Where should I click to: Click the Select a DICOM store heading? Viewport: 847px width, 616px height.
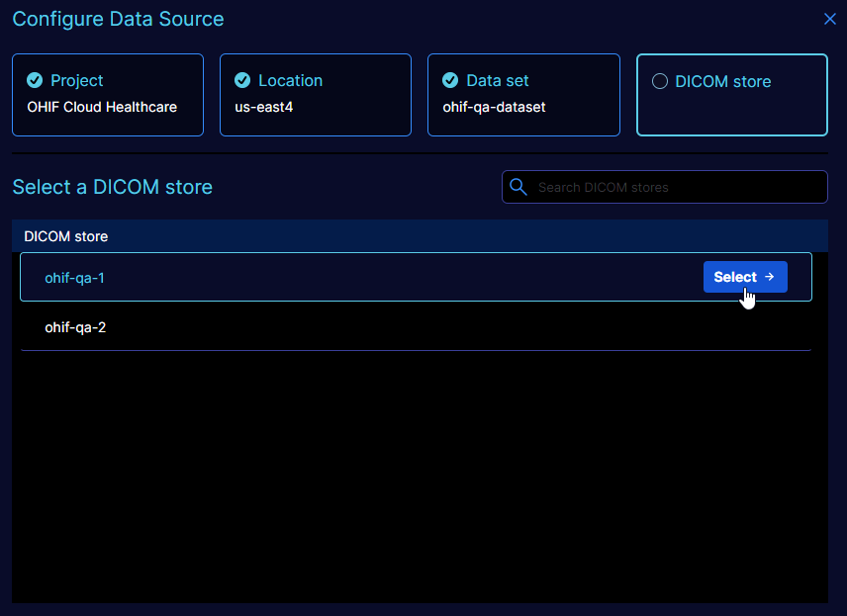pos(112,187)
